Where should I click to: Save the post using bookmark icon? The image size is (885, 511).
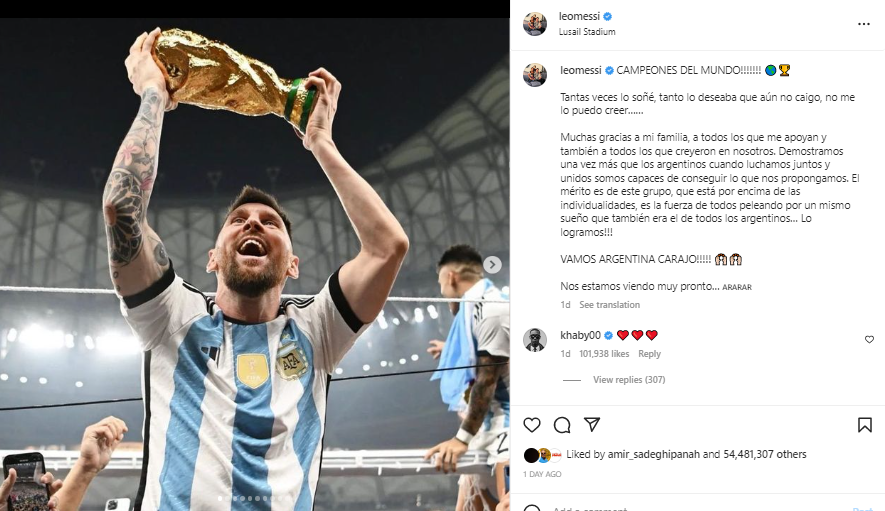[x=865, y=425]
